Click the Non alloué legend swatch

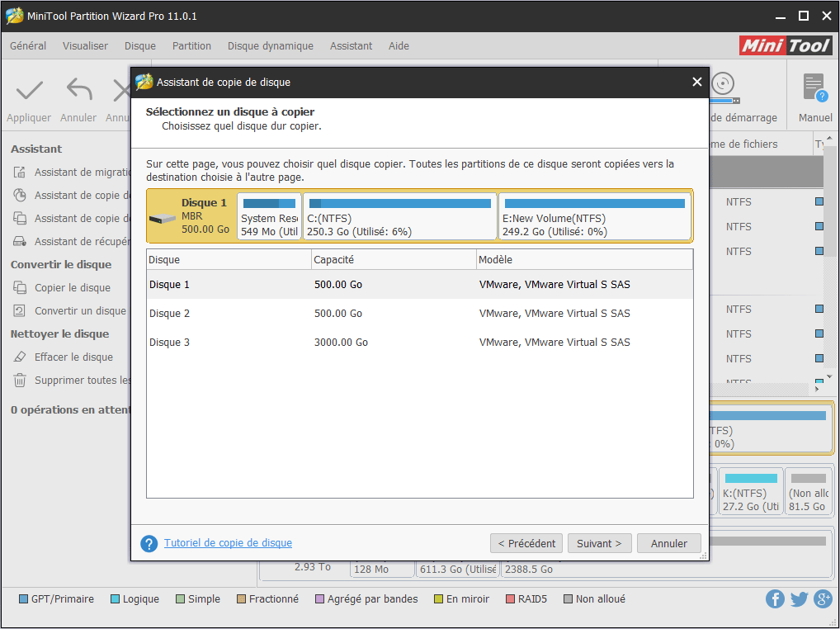(568, 599)
